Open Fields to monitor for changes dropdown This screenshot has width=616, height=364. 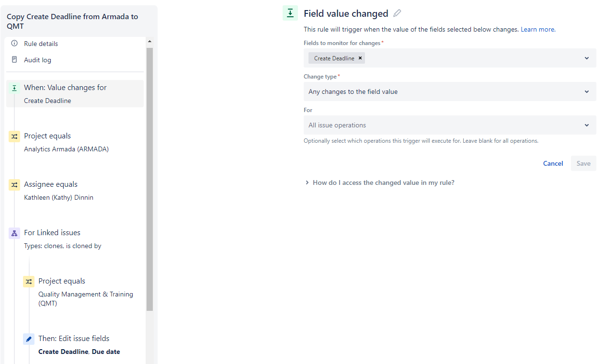pos(450,58)
